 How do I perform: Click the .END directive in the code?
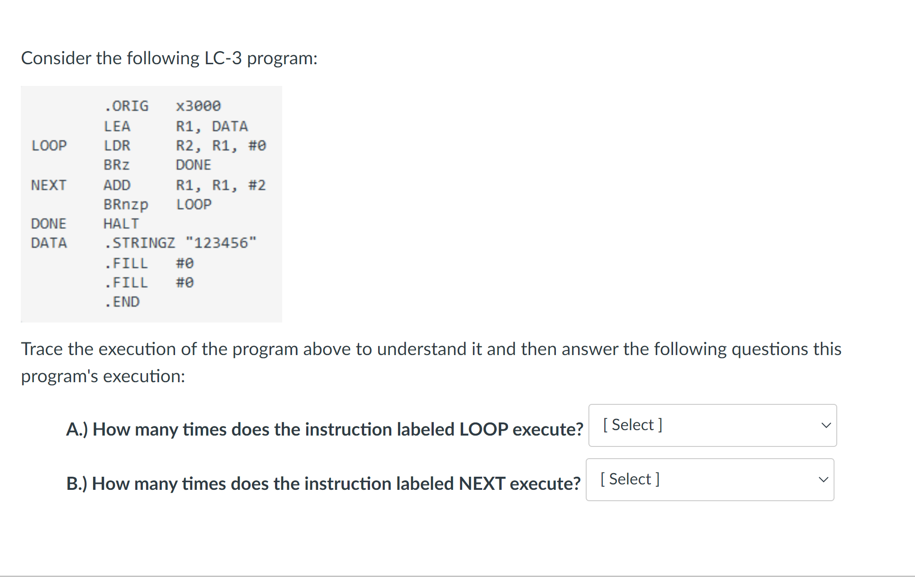[x=122, y=301]
